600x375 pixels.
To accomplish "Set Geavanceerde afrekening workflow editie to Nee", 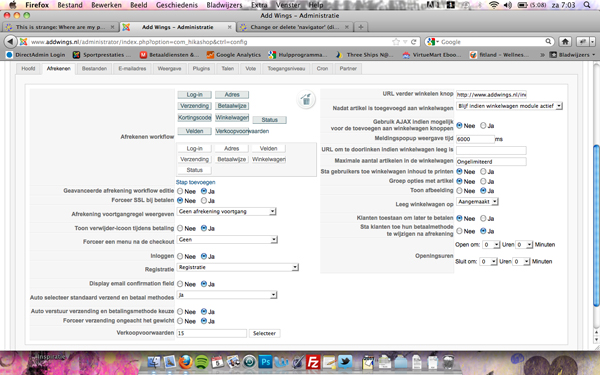I will pos(180,191).
